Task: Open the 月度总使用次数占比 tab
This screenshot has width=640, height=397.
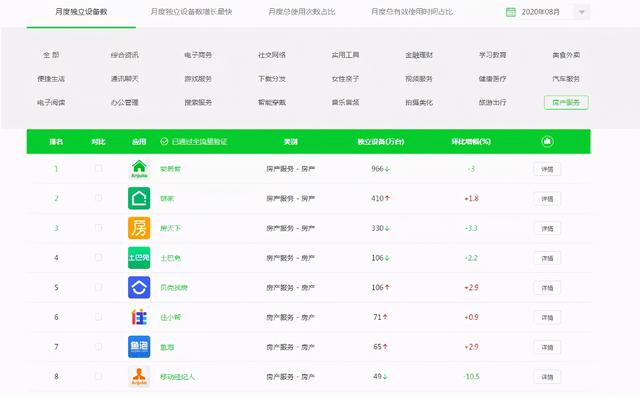Action: 302,12
